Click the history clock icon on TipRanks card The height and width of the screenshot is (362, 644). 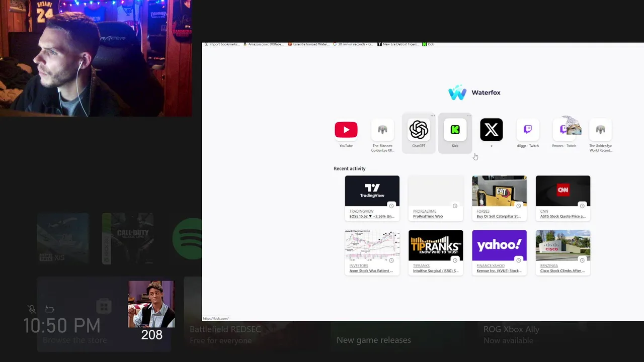pos(455,260)
